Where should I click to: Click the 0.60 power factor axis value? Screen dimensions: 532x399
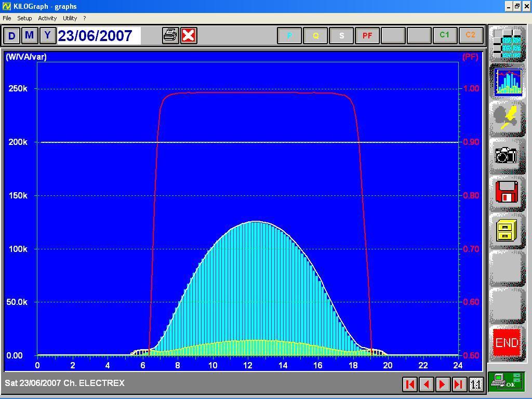(471, 302)
